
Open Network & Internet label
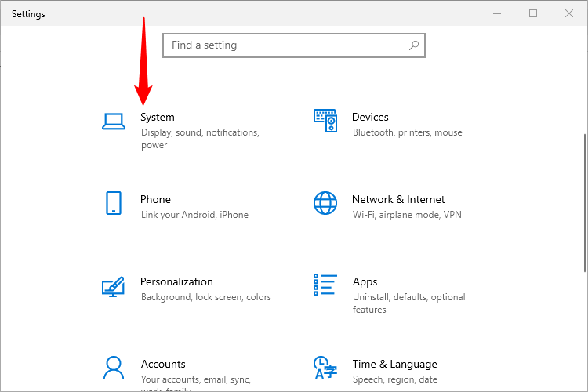[x=398, y=199]
